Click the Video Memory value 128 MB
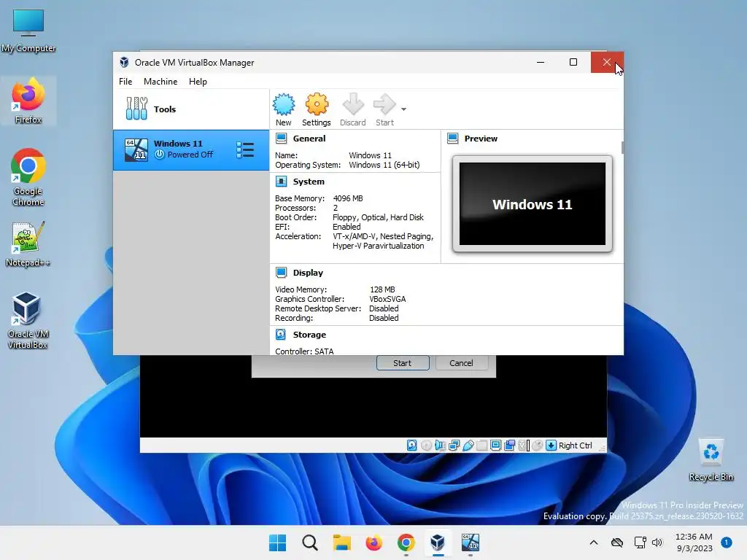 tap(382, 289)
